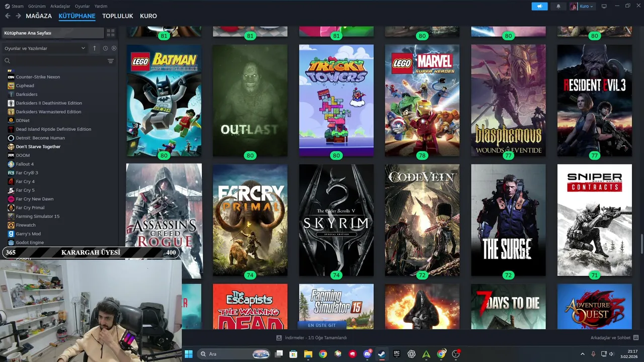The width and height of the screenshot is (644, 362).
Task: Expand the Kuro account dropdown
Action: 582,6
